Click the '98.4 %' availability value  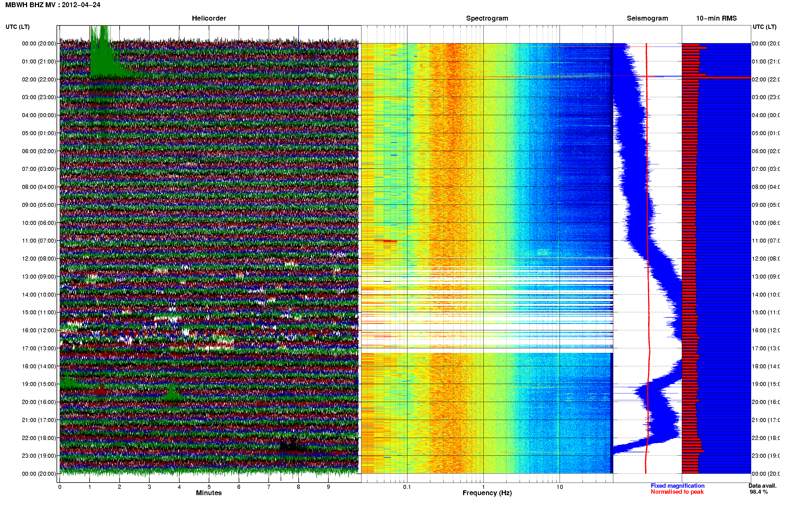(x=759, y=492)
